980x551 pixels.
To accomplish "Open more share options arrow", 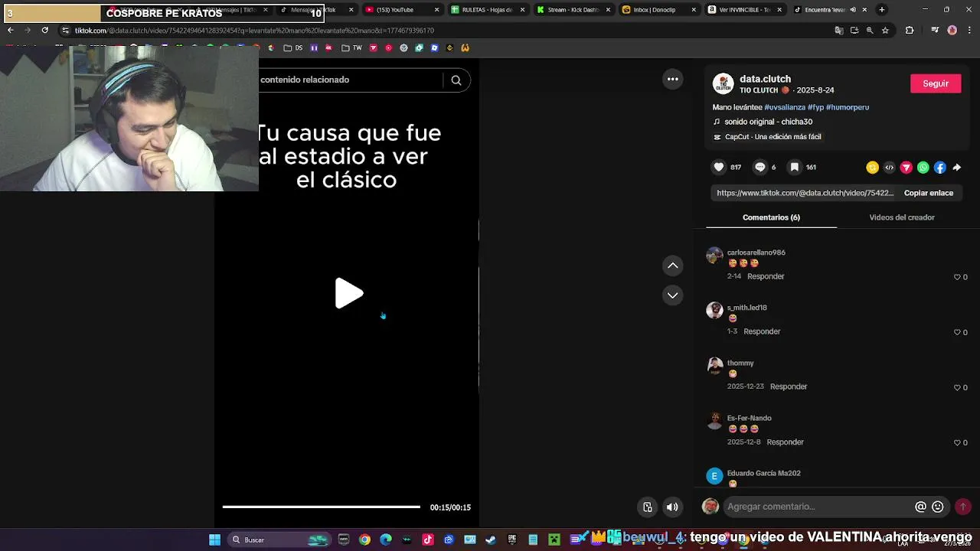I will [x=957, y=168].
